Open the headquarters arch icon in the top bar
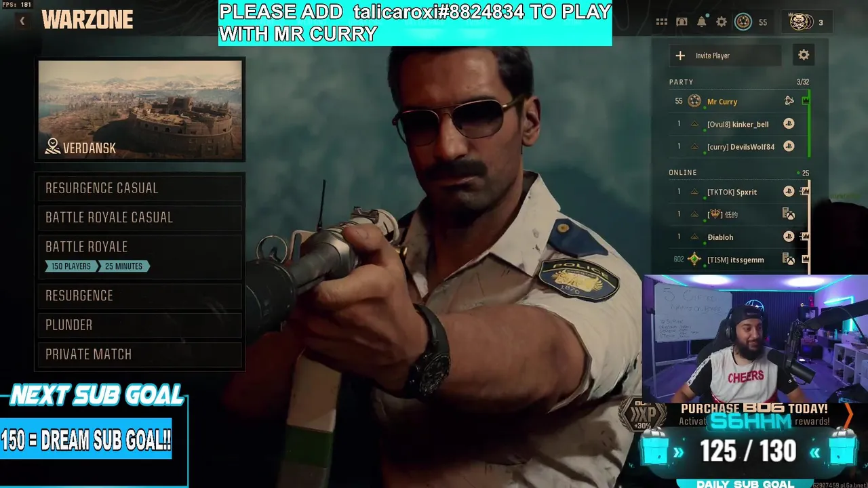 click(x=682, y=22)
